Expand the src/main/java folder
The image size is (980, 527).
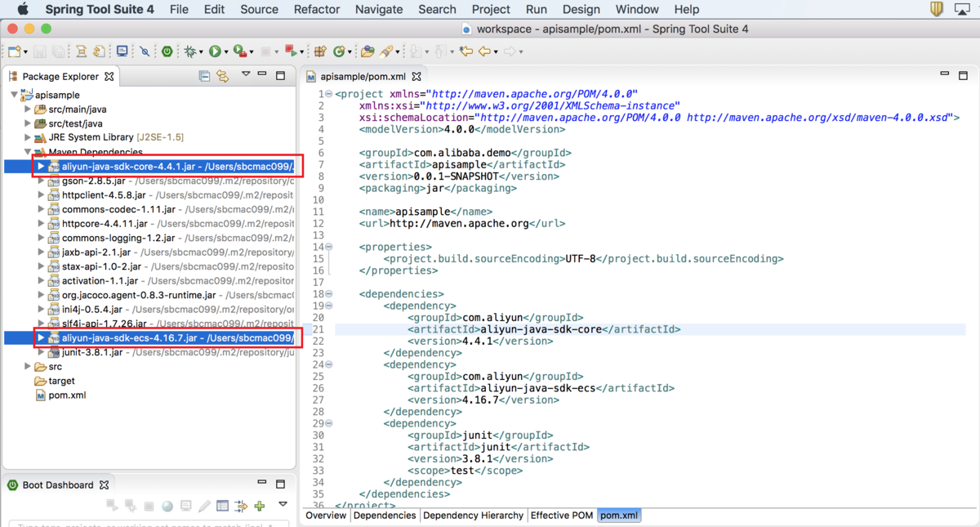click(x=28, y=109)
